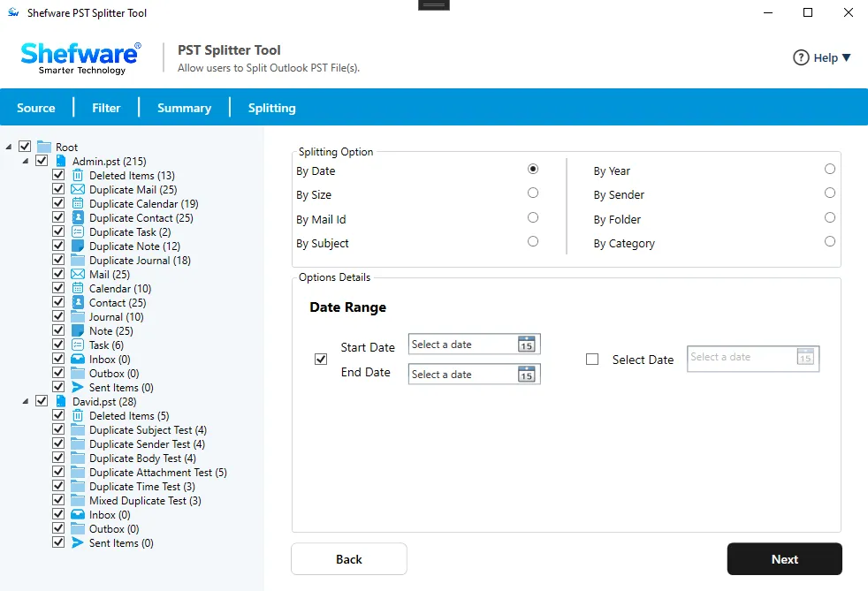Choose the By Sender splitting option

[829, 193]
